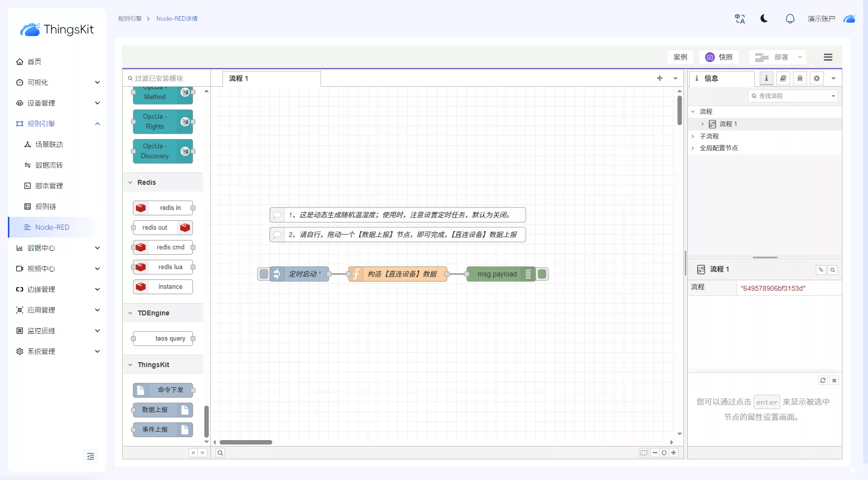Viewport: 868px width, 480px height.
Task: Select Node-RED in the sidebar
Action: pyautogui.click(x=57, y=227)
